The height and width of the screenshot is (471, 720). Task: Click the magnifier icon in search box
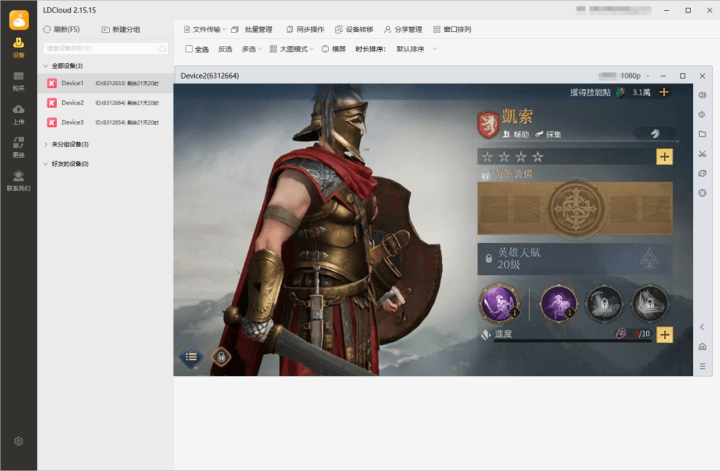coord(162,49)
